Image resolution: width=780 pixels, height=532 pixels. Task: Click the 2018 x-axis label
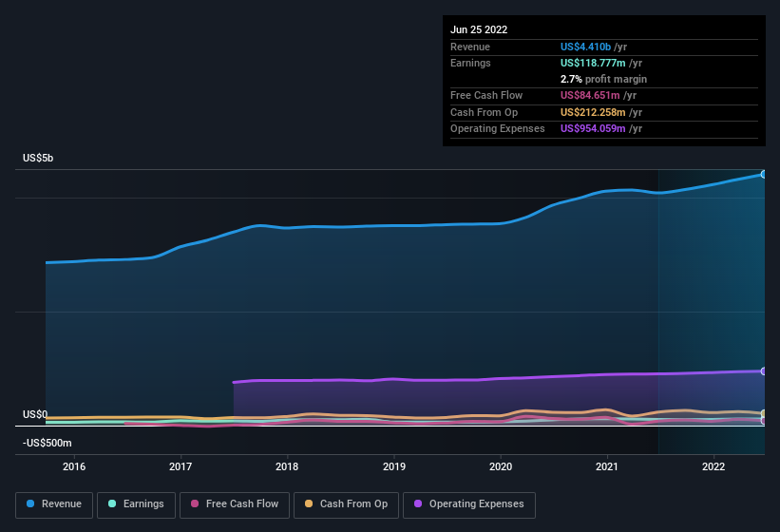pos(287,466)
